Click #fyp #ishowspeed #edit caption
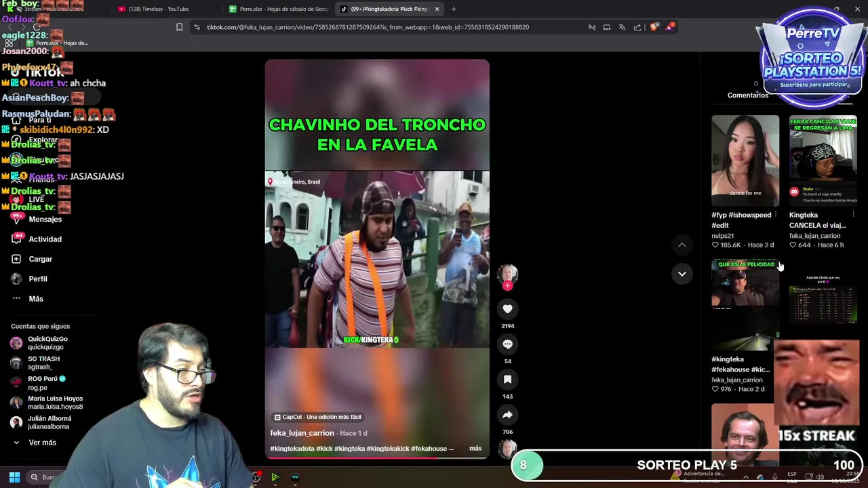This screenshot has width=868, height=488. click(741, 220)
